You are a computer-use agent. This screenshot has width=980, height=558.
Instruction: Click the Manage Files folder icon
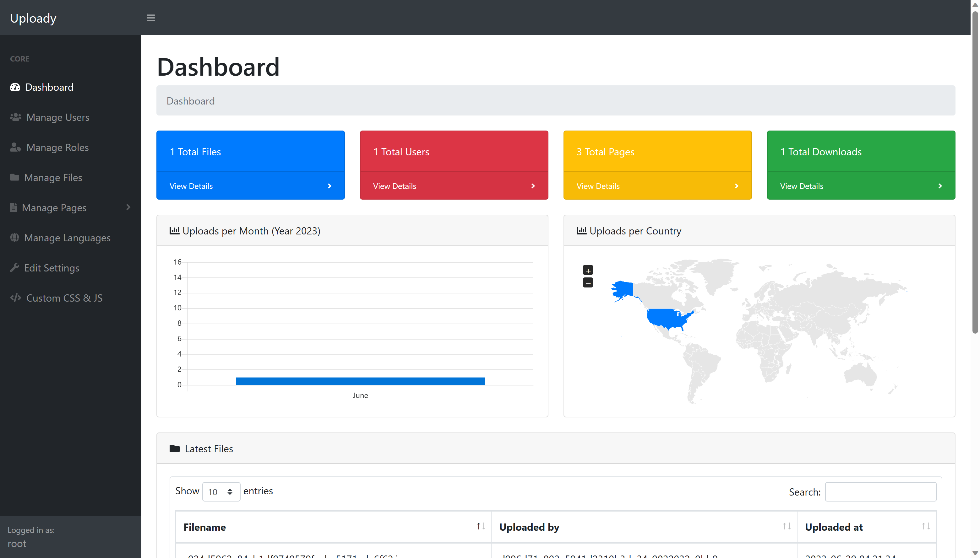pos(14,177)
